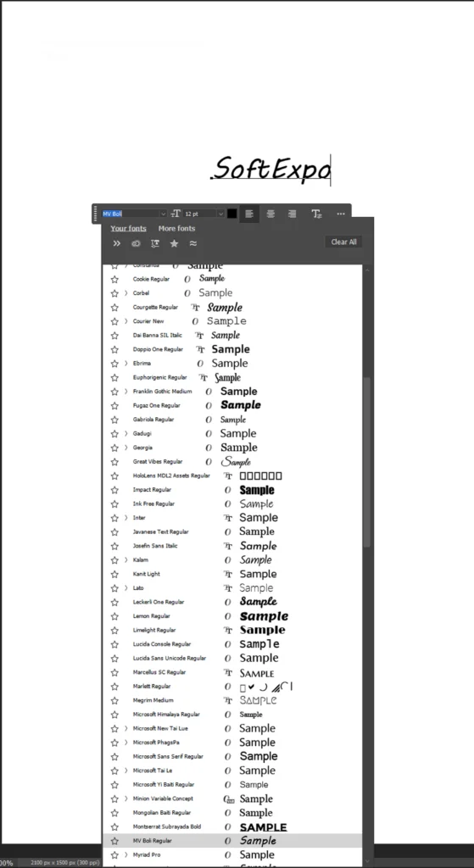Pick HoloLens MDL2 Assets Regular font
This screenshot has width=474, height=868.
(232, 476)
